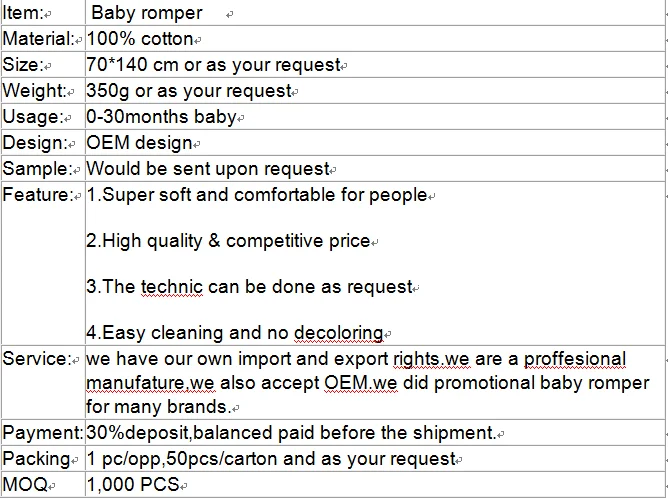Click the misspelled word 'technic'
This screenshot has width=668, height=499.
[170, 287]
